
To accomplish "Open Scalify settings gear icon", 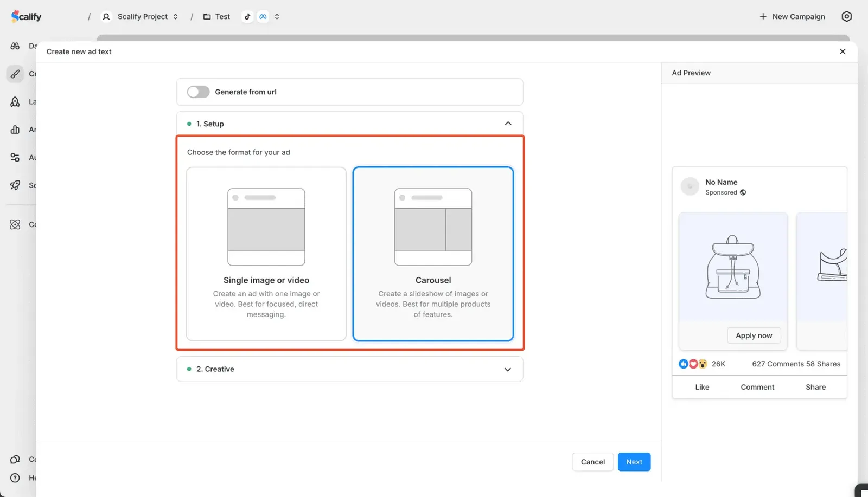I will (846, 16).
